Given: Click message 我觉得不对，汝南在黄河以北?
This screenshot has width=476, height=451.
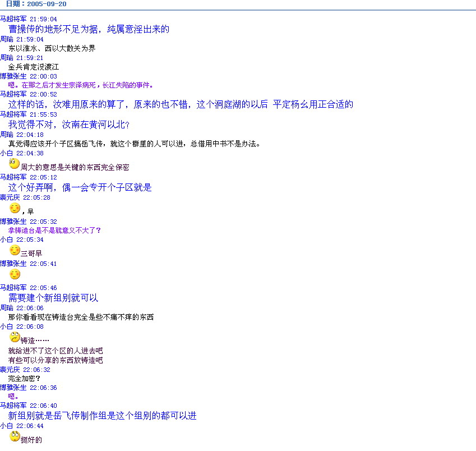Looking at the screenshot, I should [x=69, y=125].
